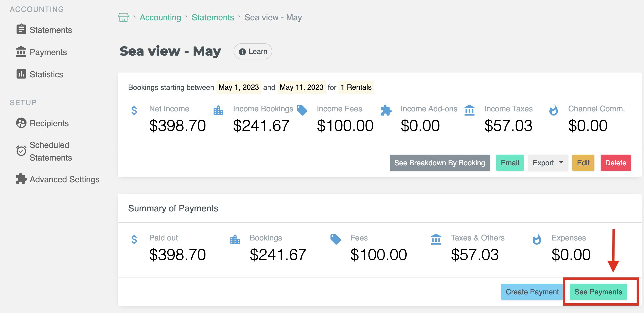The image size is (644, 313).
Task: Navigate to Statements breadcrumb link
Action: coord(213,17)
